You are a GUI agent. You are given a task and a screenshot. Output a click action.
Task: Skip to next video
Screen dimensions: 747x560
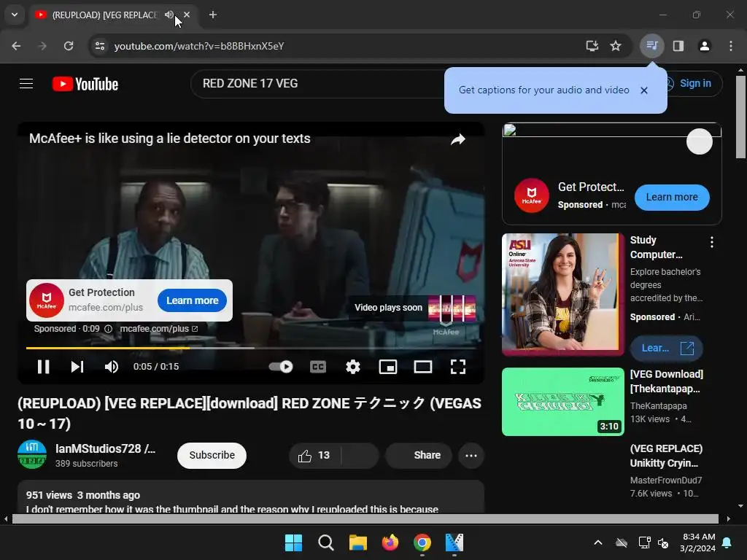(x=77, y=367)
